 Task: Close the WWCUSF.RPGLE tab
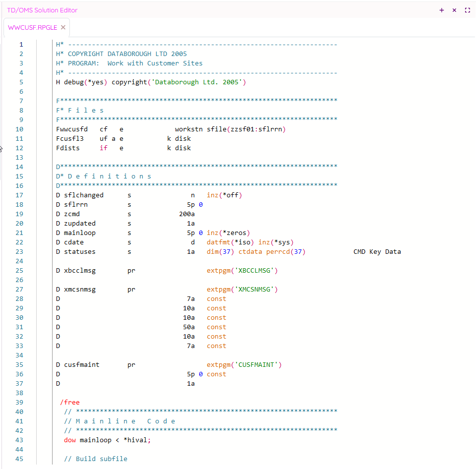[63, 27]
